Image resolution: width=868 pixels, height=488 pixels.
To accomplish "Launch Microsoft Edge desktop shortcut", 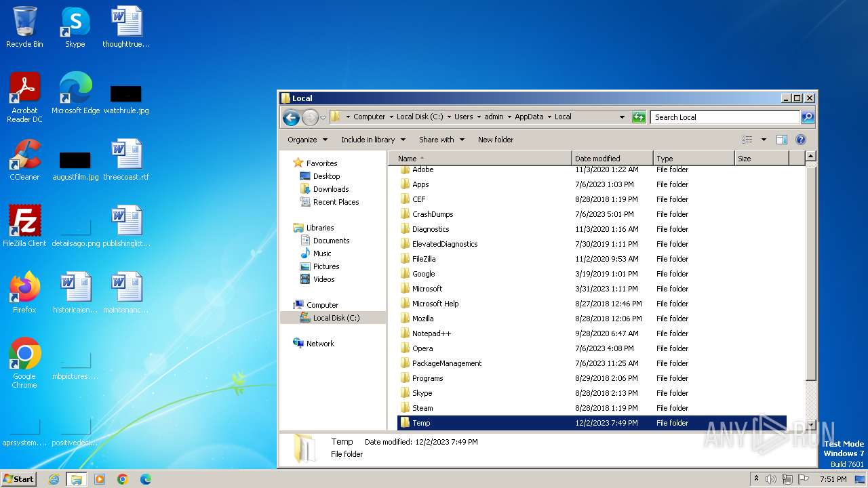I will point(75,93).
